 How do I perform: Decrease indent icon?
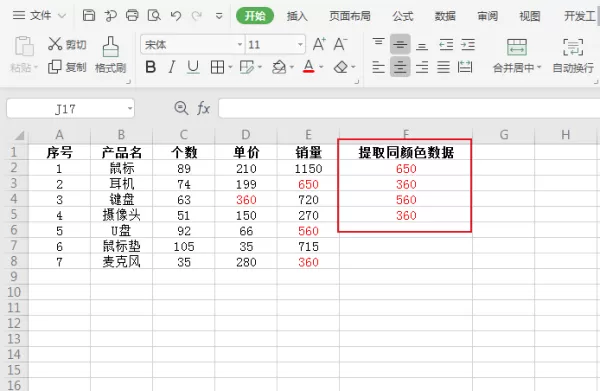tap(446, 44)
